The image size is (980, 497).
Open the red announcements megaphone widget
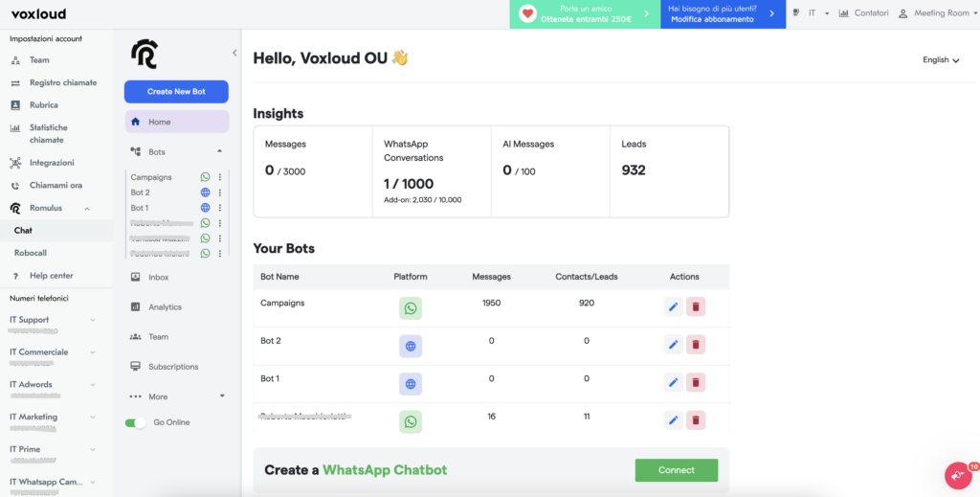958,476
